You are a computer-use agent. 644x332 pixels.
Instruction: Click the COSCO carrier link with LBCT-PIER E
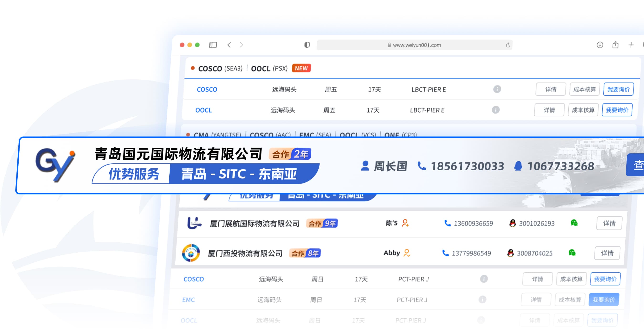[x=207, y=89]
